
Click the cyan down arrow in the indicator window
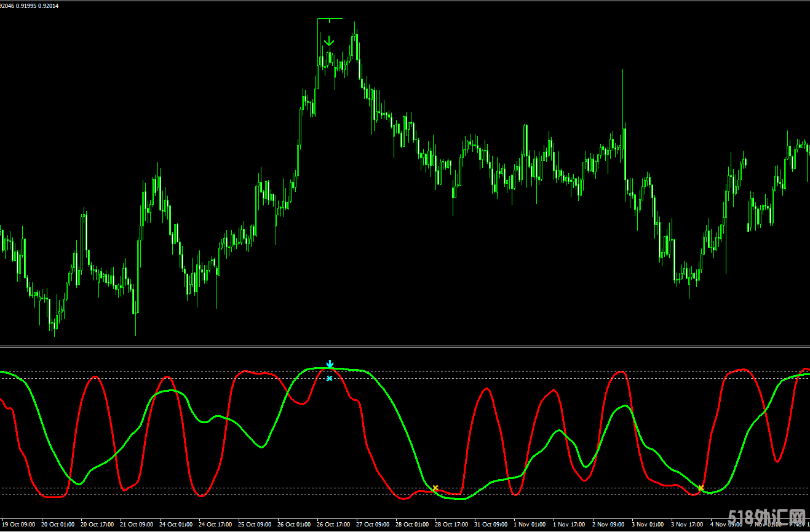click(x=330, y=364)
